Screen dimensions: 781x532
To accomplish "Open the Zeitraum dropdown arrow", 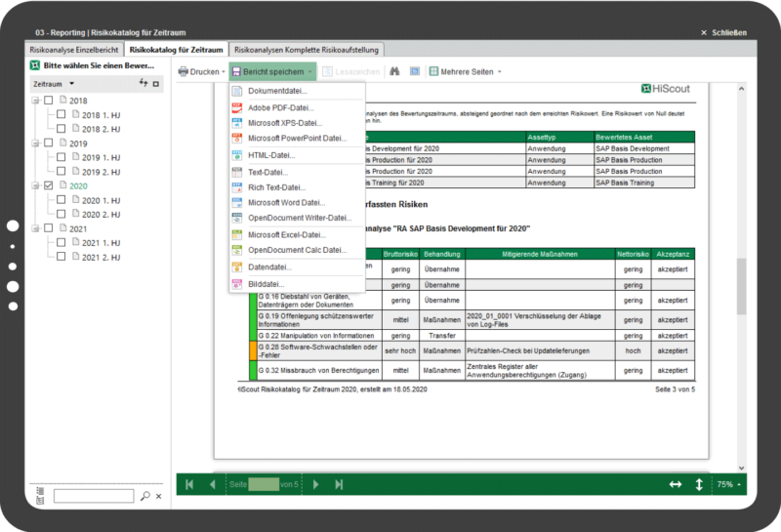I will click(71, 84).
